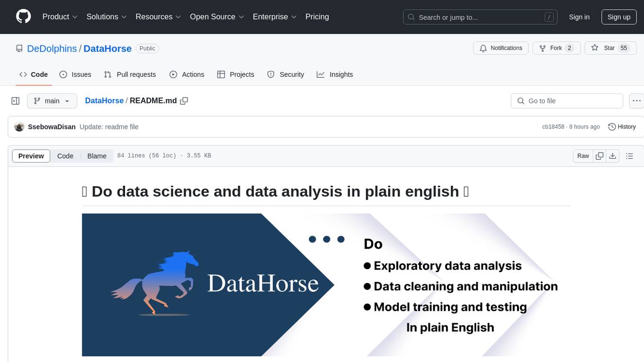Expand the Open Source menu
Screen dimensions: 644x362
(217, 17)
